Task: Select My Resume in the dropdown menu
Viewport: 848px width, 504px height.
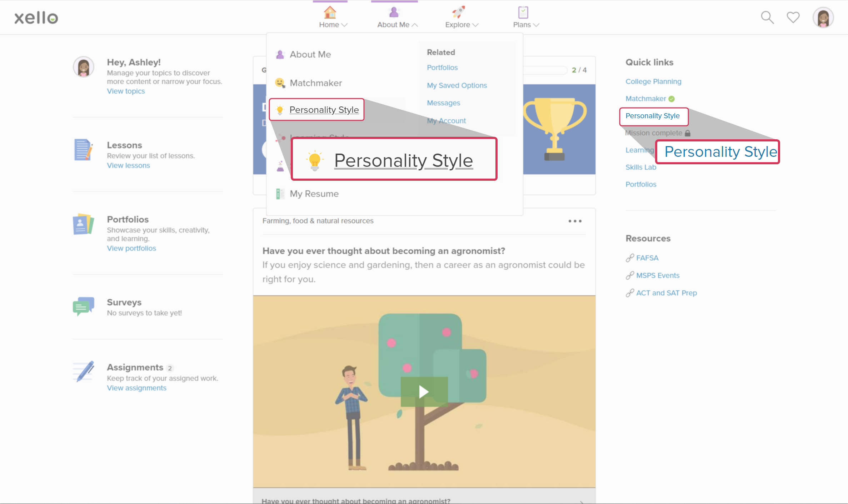Action: (x=314, y=194)
